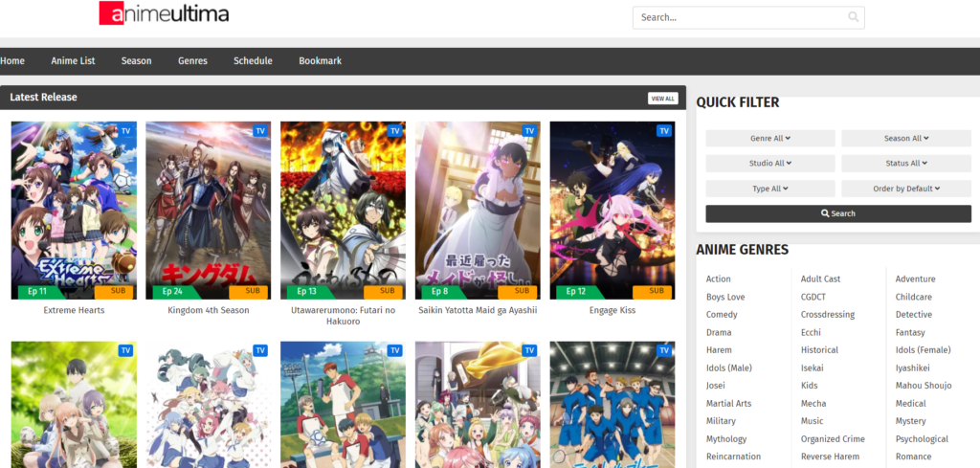Open the Season menu item
The width and height of the screenshot is (980, 468).
pos(136,60)
